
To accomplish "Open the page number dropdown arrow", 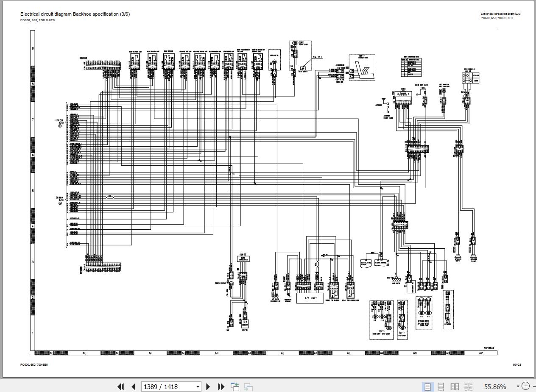I will (x=198, y=386).
